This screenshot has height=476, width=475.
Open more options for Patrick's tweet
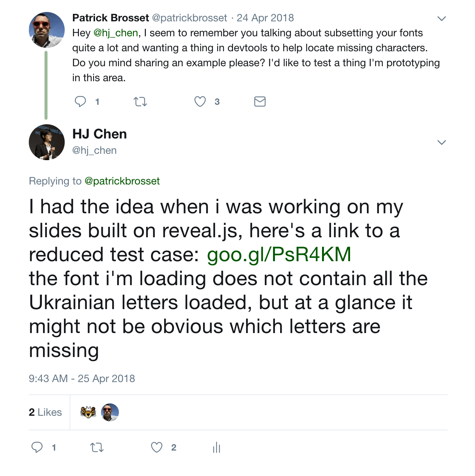(x=442, y=18)
